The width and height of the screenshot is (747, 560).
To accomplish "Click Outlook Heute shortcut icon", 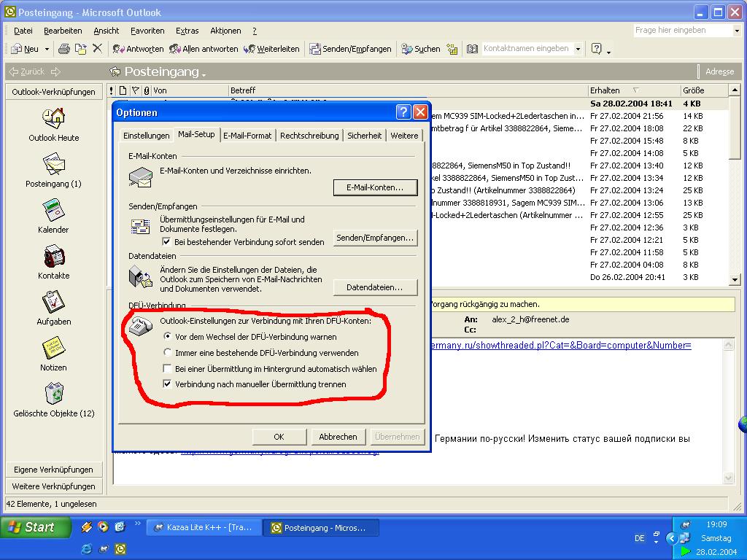I will [x=54, y=119].
